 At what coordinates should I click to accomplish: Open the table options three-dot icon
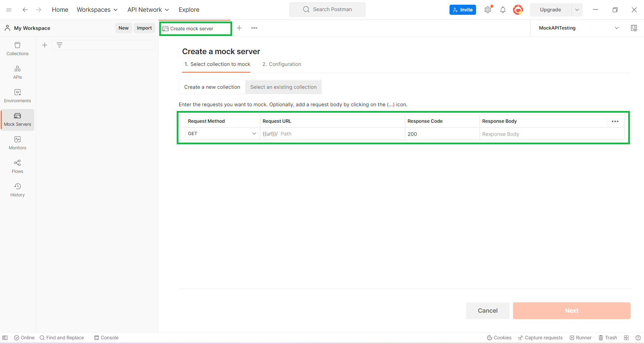coord(615,121)
